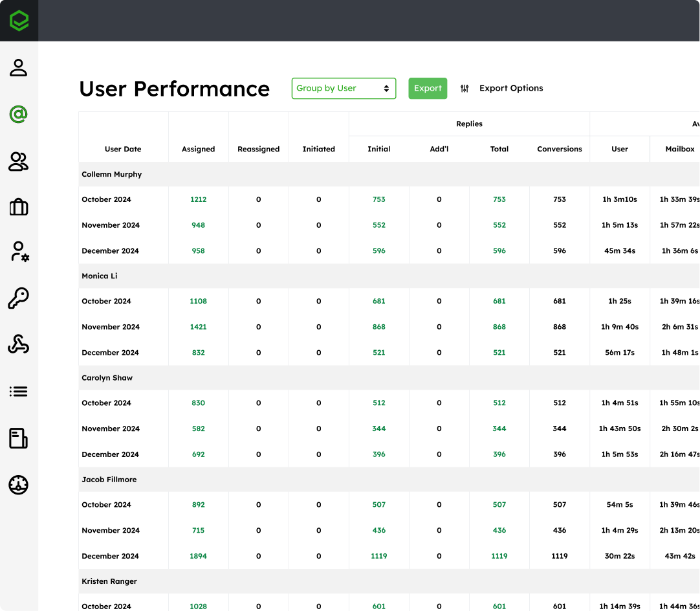The image size is (700, 611).
Task: Select the Collemn Murphy group row
Action: click(389, 174)
